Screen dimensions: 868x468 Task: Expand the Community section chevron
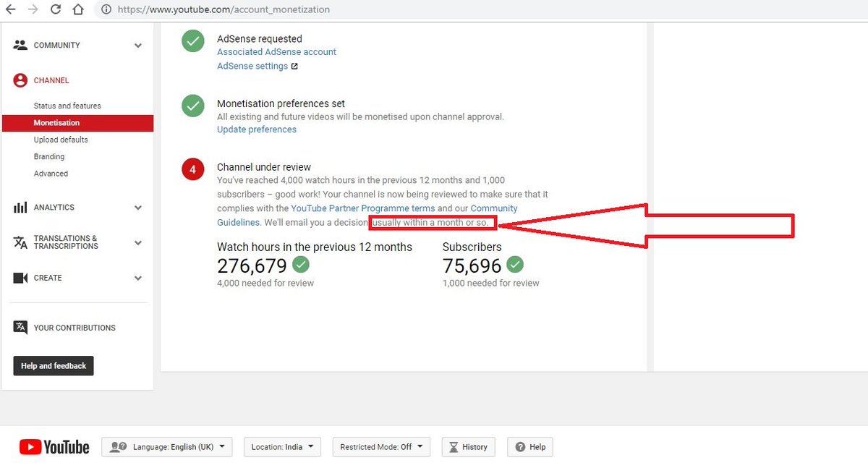(x=138, y=46)
